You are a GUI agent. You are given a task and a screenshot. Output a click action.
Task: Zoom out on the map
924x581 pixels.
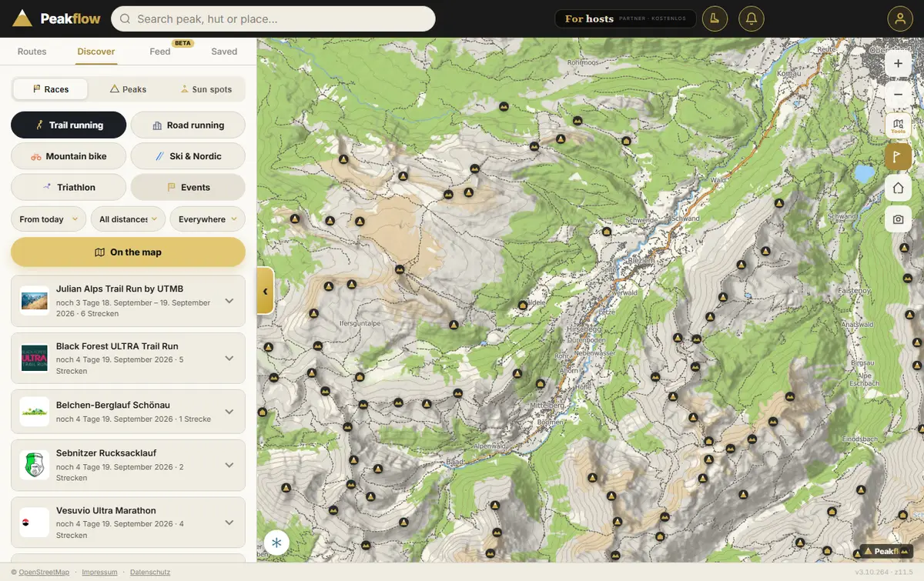pos(898,94)
